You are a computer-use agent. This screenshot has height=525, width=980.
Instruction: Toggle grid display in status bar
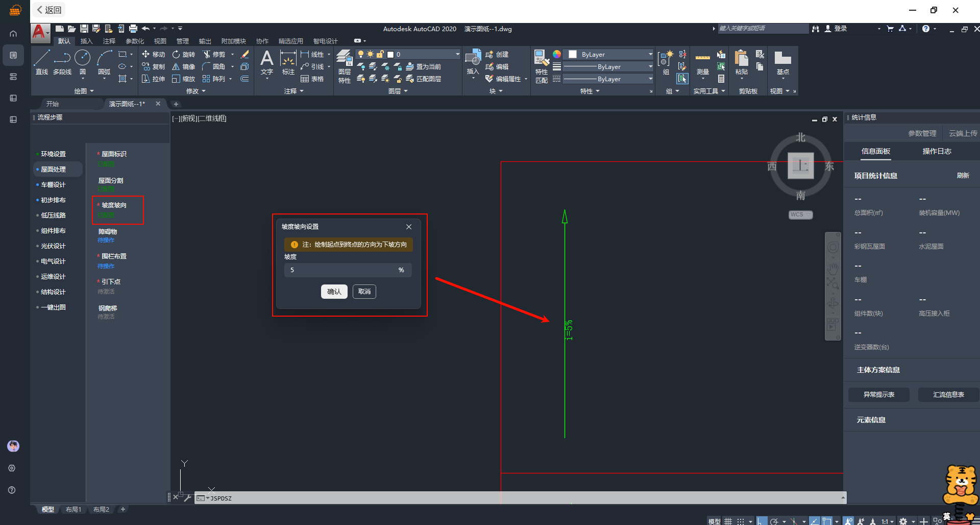pyautogui.click(x=728, y=521)
